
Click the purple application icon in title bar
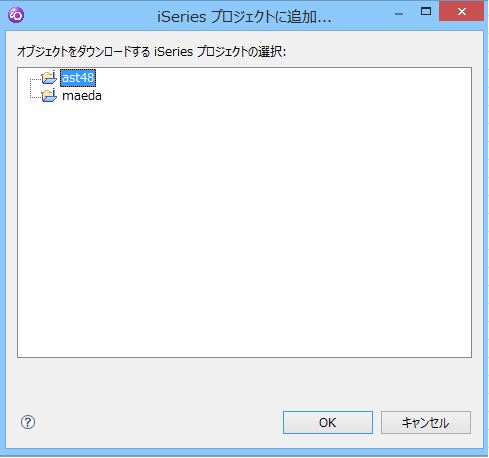click(x=16, y=15)
